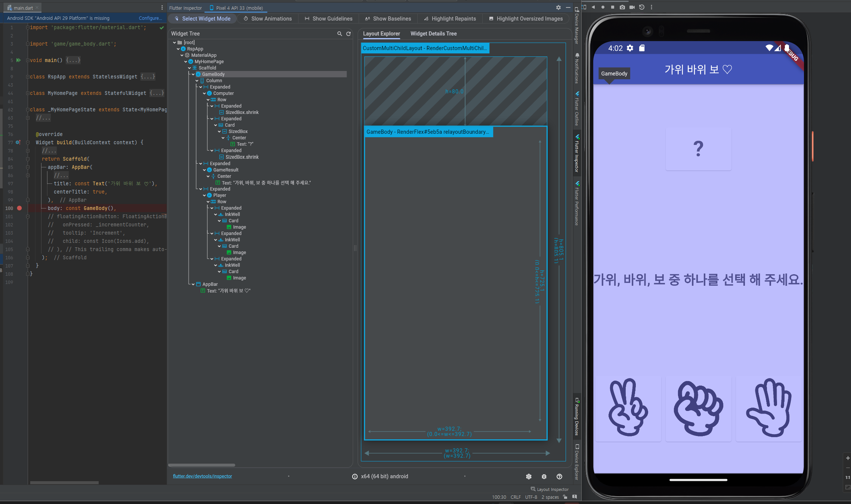Click the refresh icon in Widget Tree header
851x504 pixels.
coord(349,34)
